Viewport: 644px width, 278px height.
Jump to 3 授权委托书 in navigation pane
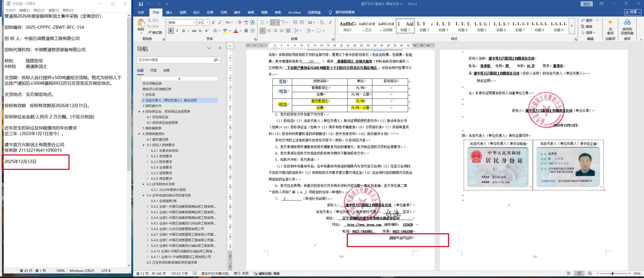coord(152,106)
